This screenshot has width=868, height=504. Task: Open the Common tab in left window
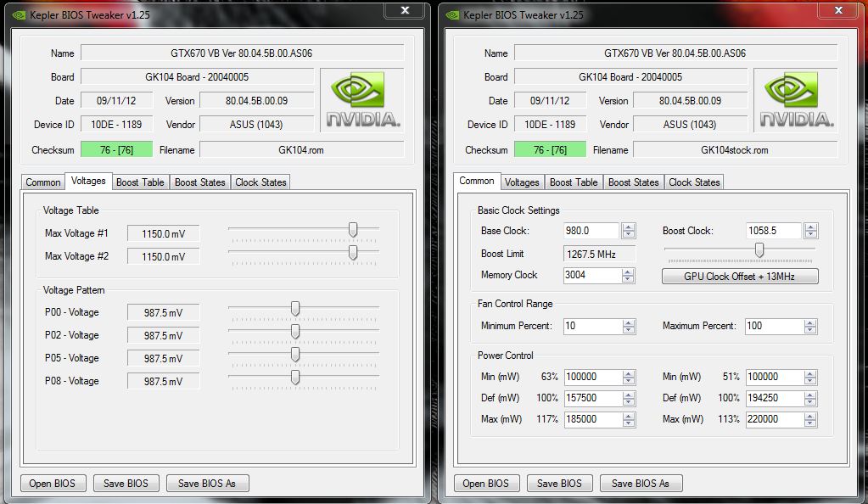coord(43,182)
